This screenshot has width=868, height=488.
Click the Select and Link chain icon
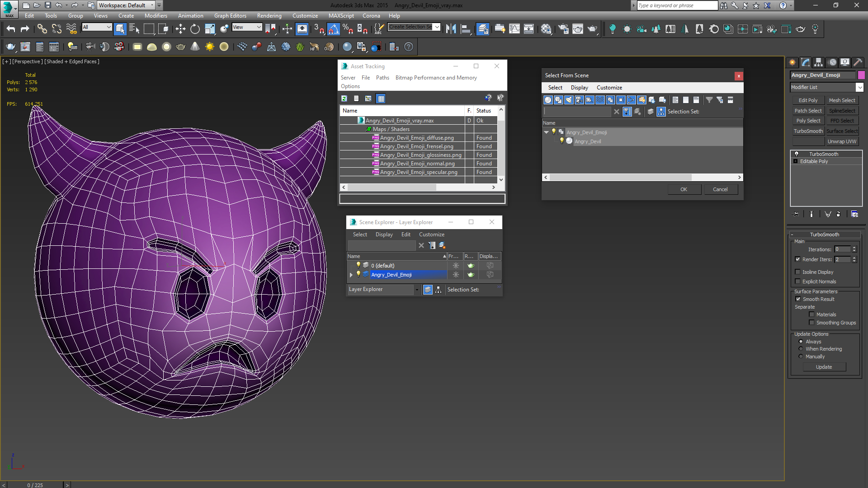tap(42, 29)
